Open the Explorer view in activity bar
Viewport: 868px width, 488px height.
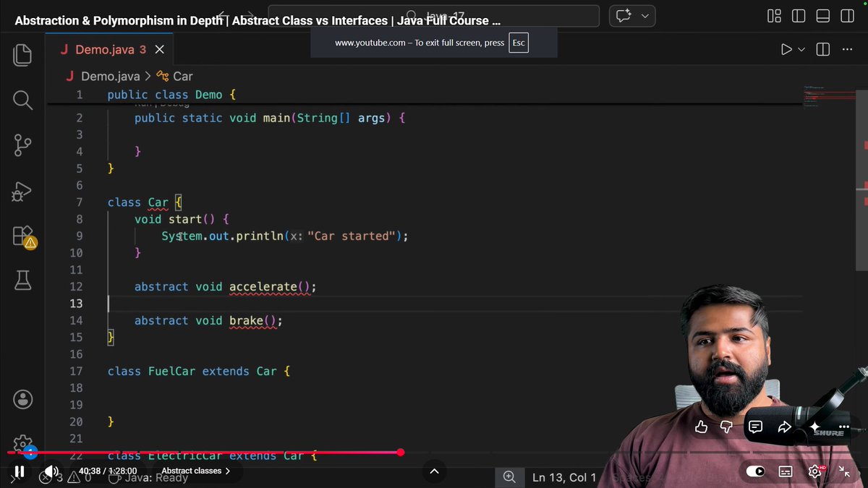coord(22,55)
